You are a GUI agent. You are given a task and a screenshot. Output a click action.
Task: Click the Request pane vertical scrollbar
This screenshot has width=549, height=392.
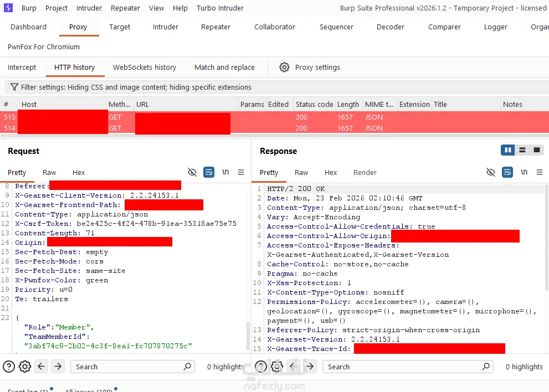[249, 336]
